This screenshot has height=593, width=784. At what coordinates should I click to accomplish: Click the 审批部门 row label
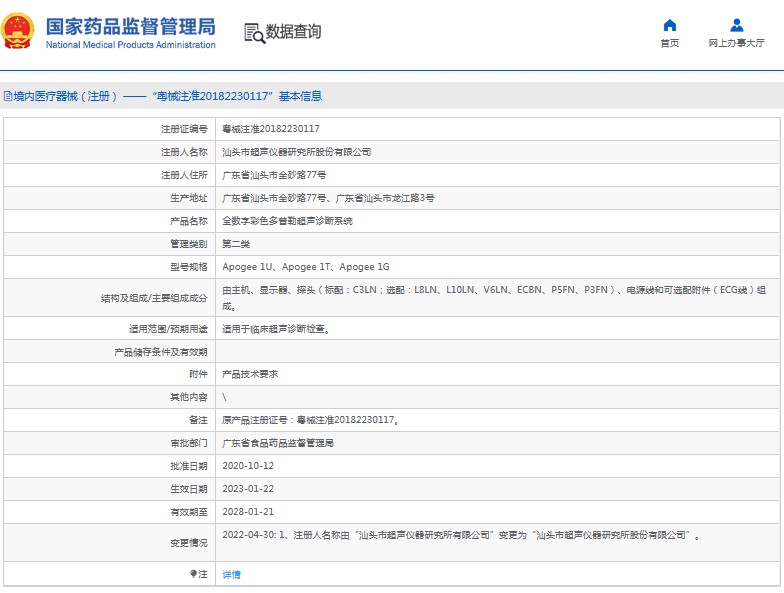coord(188,443)
